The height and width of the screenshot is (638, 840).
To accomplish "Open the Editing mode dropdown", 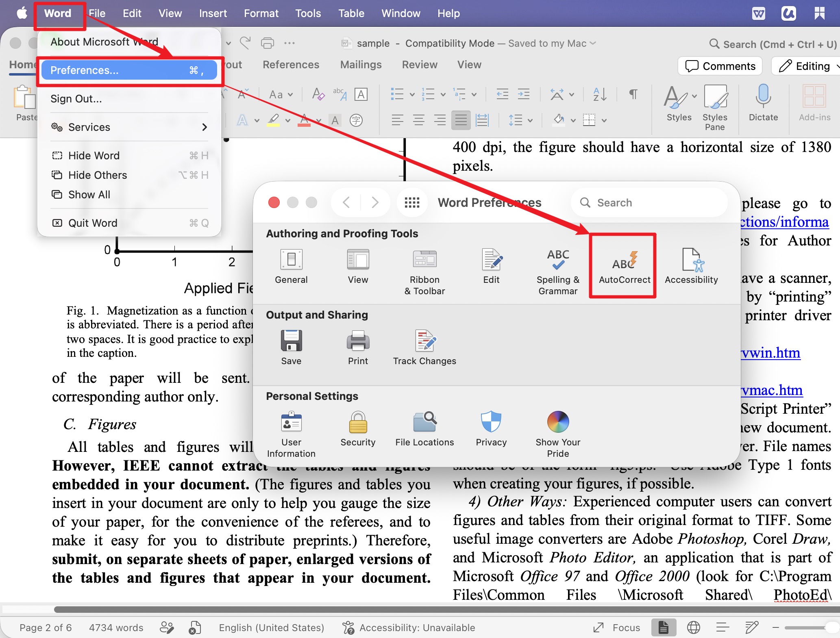I will 805,66.
